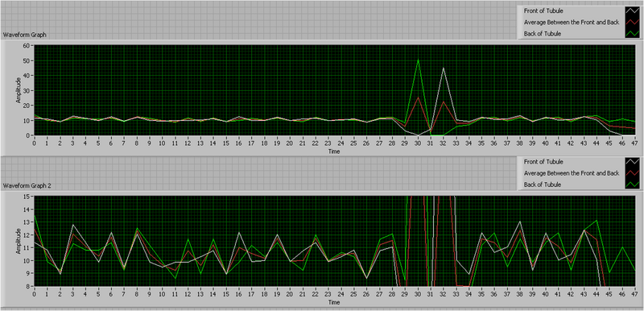The height and width of the screenshot is (311, 644).
Task: Open red Average plot icon, Waveform Graph 2 legend
Action: (x=632, y=173)
